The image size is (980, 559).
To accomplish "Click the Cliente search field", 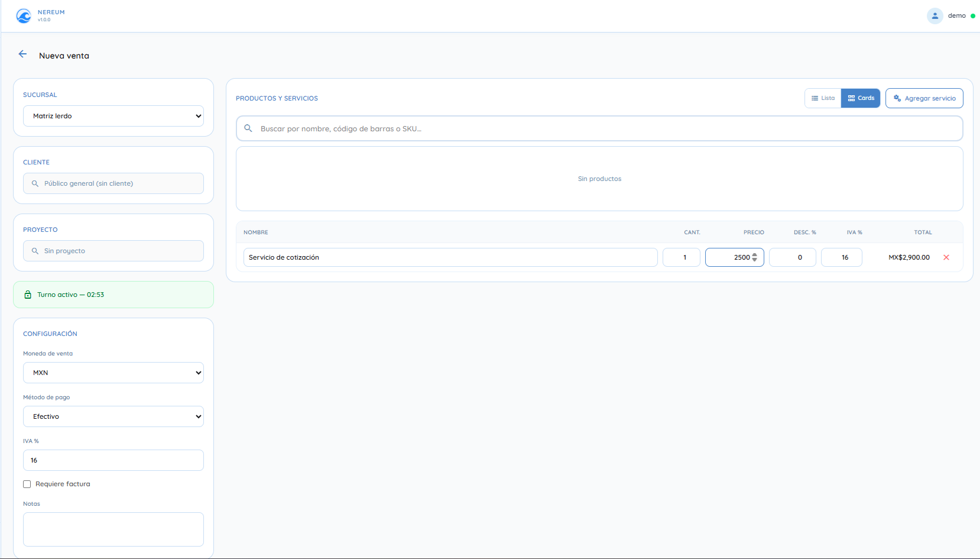I will pyautogui.click(x=113, y=183).
